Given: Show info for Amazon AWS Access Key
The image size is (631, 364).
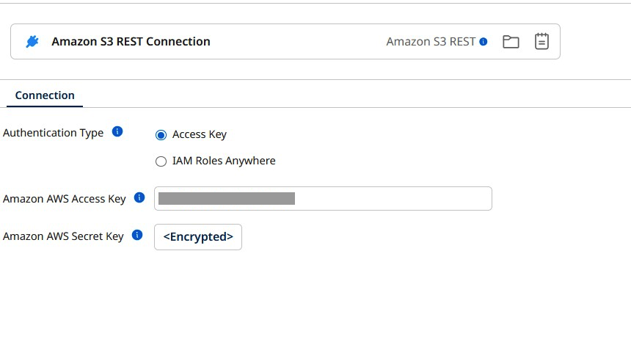Looking at the screenshot, I should coord(139,197).
